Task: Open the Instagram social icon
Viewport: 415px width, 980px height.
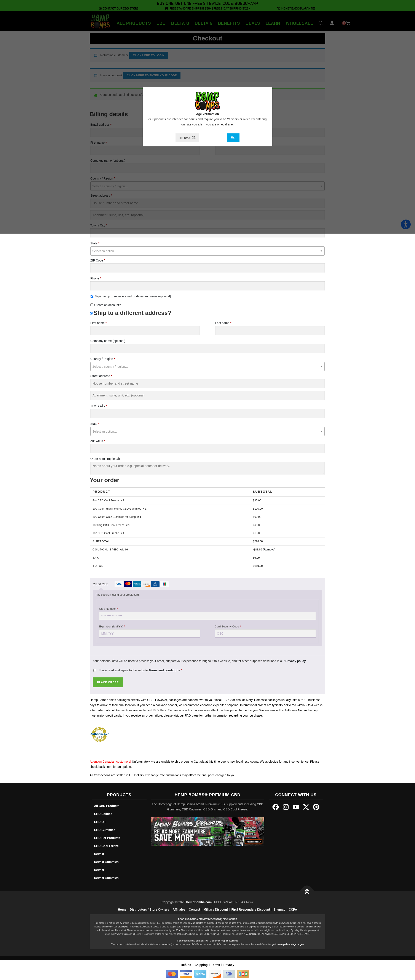Action: pyautogui.click(x=286, y=807)
